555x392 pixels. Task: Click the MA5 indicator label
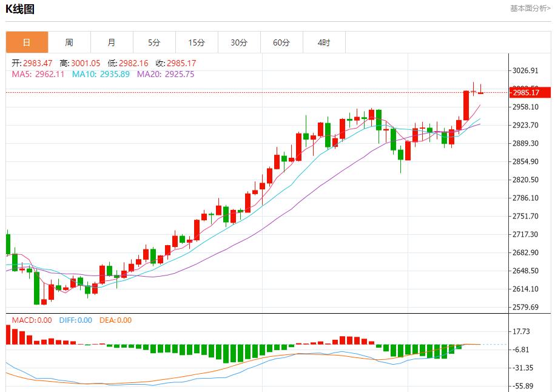[38, 74]
